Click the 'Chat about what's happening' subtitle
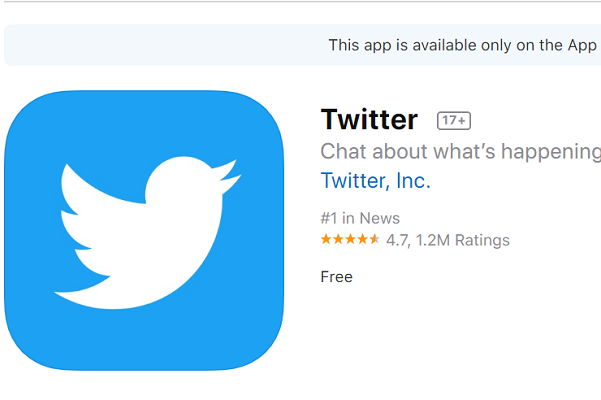 point(461,152)
